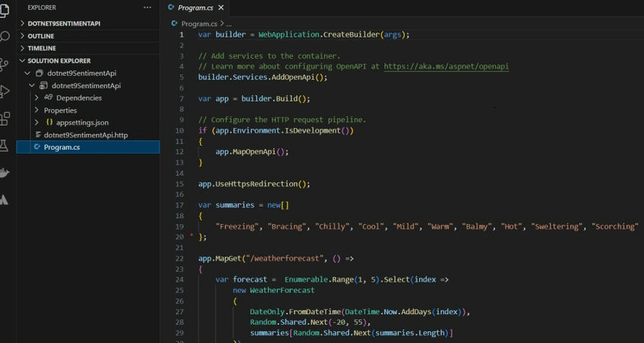Image resolution: width=644 pixels, height=343 pixels.
Task: Click on the "Freezing" string literal
Action: [237, 226]
